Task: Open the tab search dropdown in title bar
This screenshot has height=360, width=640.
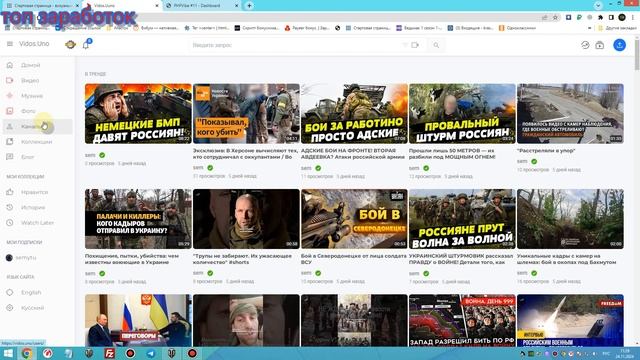Action: click(x=598, y=5)
